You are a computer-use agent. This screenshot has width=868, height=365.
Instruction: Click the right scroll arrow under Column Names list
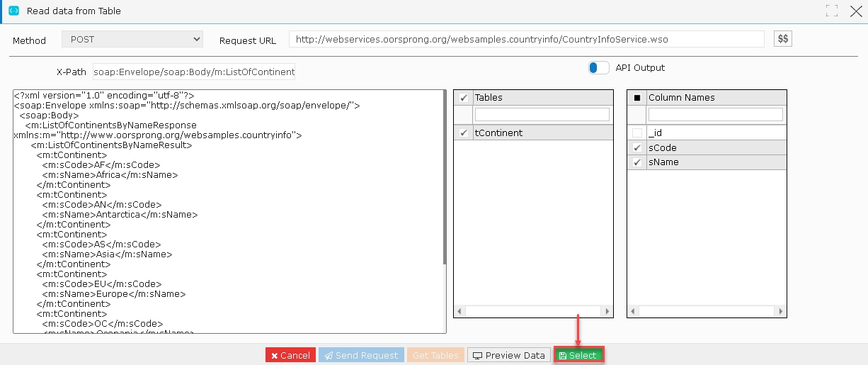(x=780, y=311)
